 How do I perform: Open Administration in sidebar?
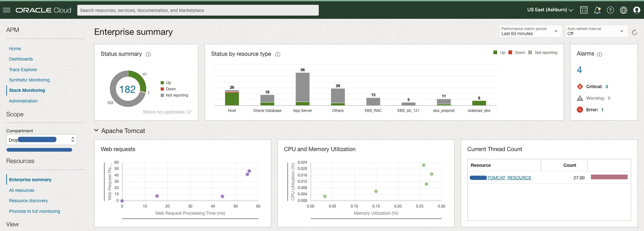[23, 101]
